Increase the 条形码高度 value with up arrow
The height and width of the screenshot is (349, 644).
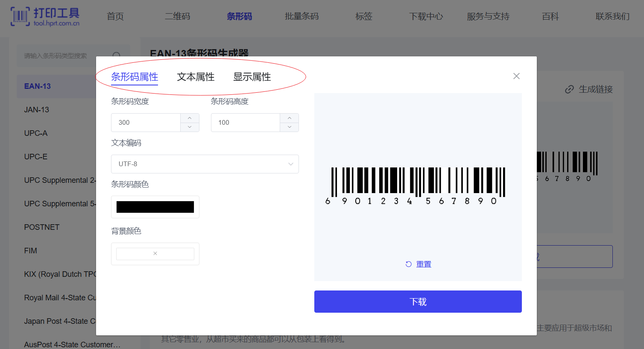(x=290, y=118)
